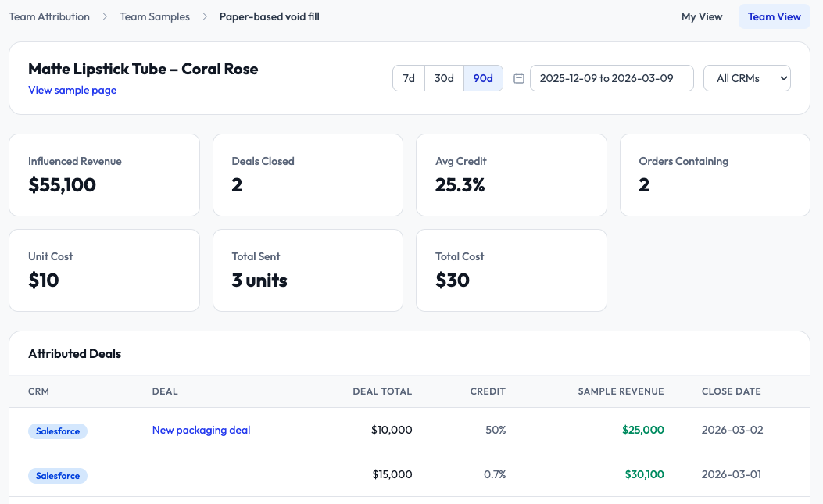Click the Influenced Revenue stat card
The height and width of the screenshot is (504, 823).
(104, 174)
